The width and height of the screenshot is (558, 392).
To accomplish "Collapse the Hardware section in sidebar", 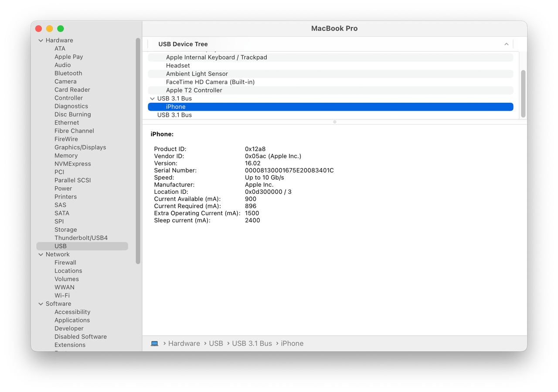I will (41, 41).
